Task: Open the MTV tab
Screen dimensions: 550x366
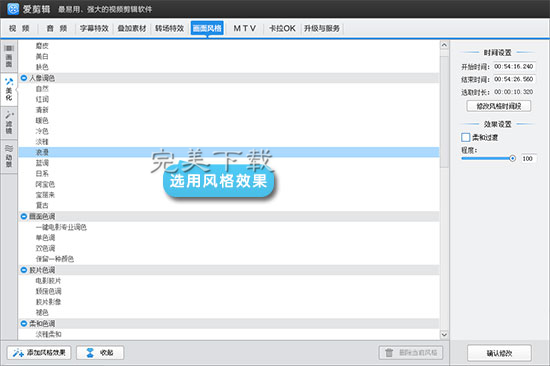Action: coord(245,28)
